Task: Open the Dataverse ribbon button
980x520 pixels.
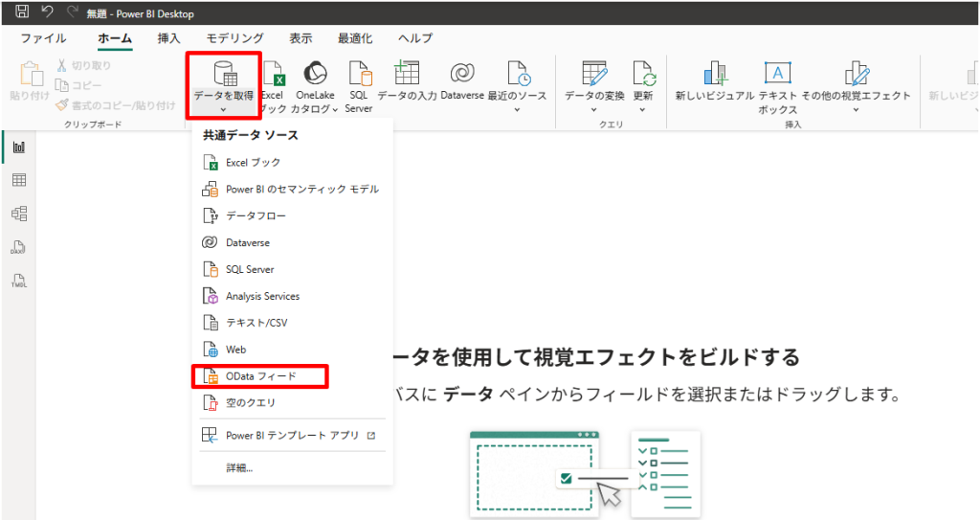Action: [462, 80]
